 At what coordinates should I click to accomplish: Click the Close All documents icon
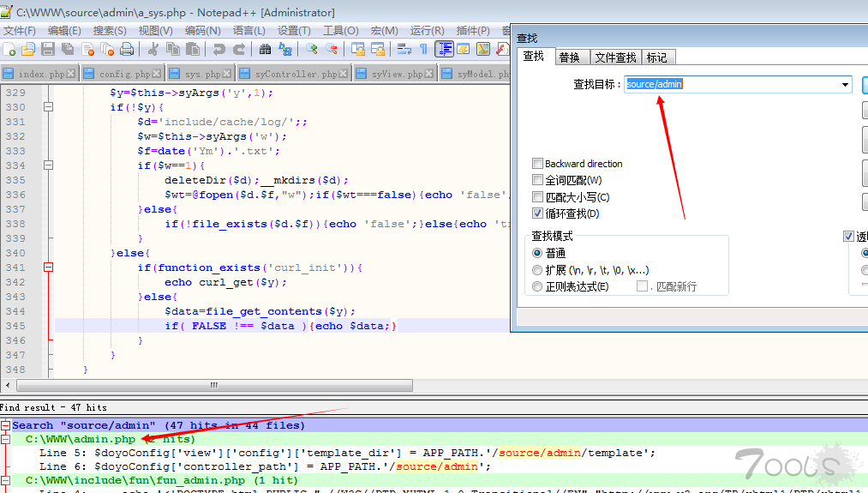coord(107,50)
